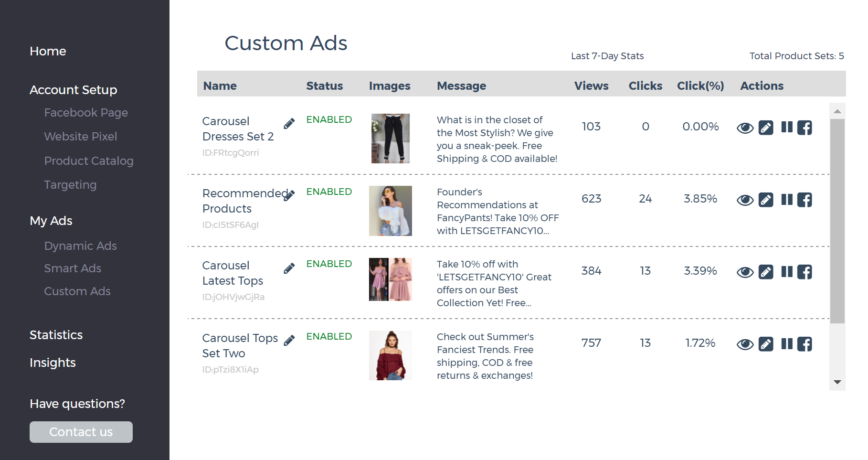Open Facebook icon for Carousel Tops Set Two
Viewport: 868px width, 460px height.
coord(804,344)
